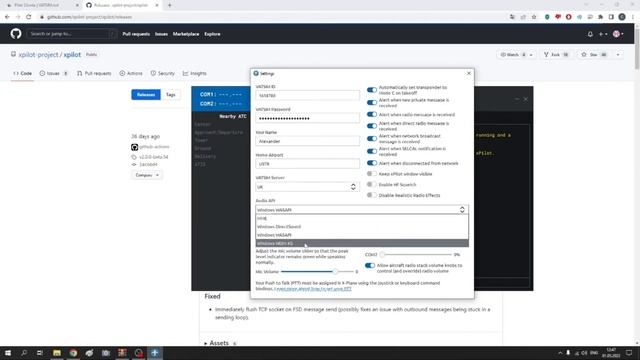
Task: Open Chrome extensions puzzle icon
Action: click(600, 17)
